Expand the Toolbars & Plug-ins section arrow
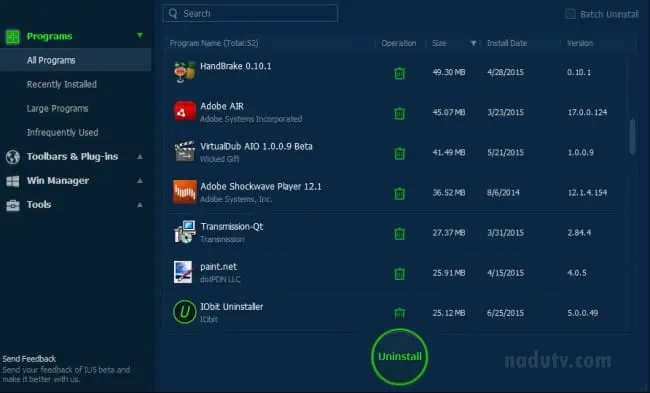The image size is (650, 393). point(140,157)
